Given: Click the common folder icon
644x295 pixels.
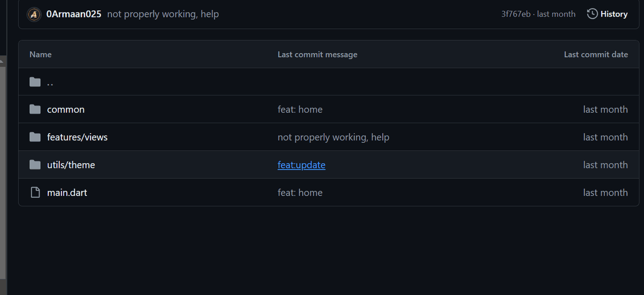Looking at the screenshot, I should (x=35, y=110).
